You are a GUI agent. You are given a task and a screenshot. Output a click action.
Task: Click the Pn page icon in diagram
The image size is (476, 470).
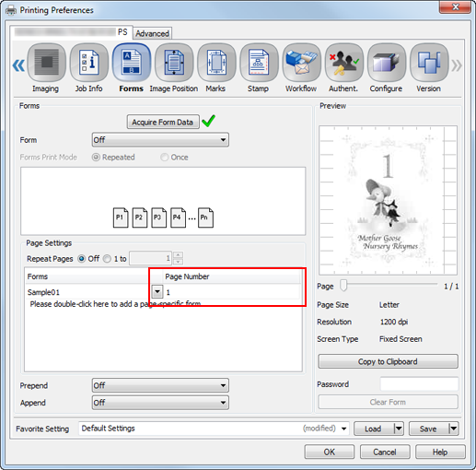pos(205,217)
